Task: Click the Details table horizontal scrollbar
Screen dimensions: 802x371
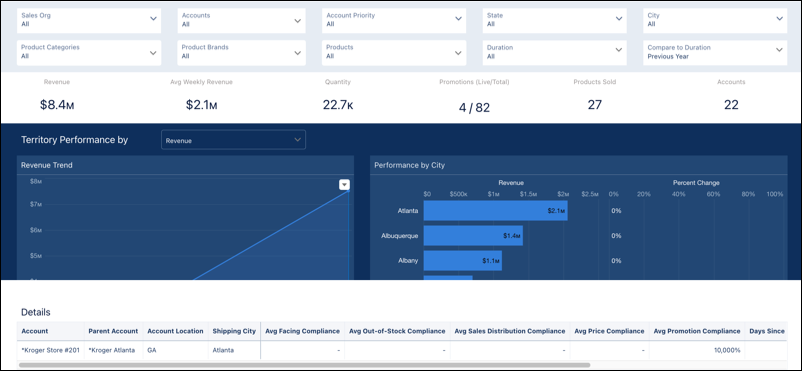Action: [304, 365]
